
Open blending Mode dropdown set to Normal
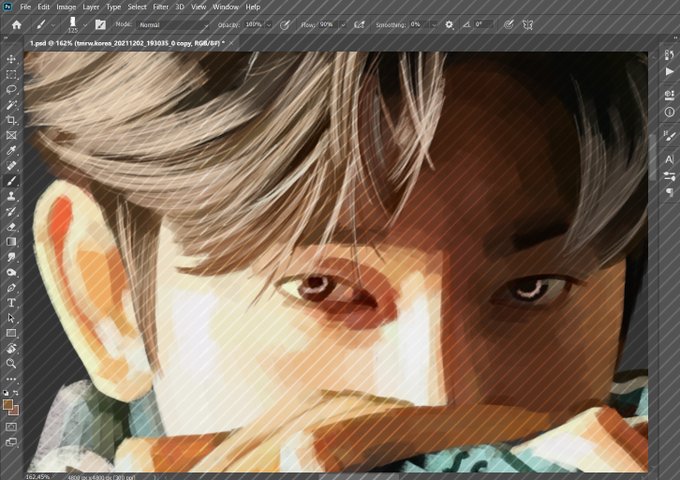click(173, 25)
